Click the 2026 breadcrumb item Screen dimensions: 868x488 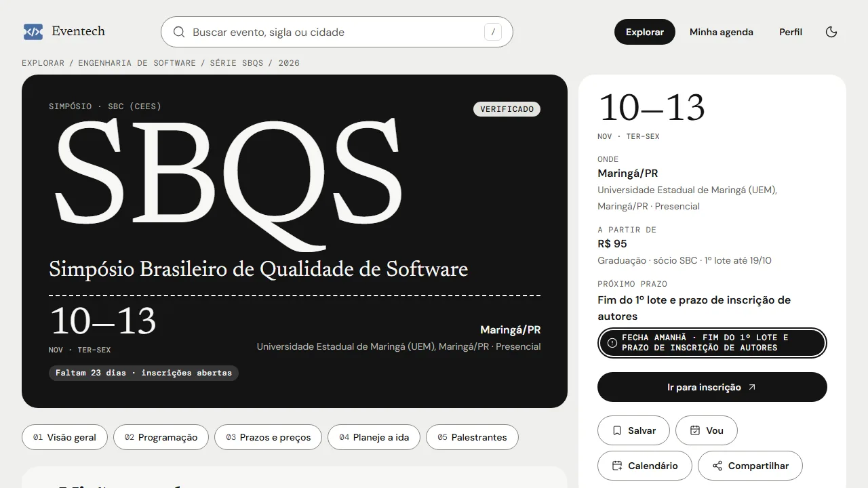[289, 63]
